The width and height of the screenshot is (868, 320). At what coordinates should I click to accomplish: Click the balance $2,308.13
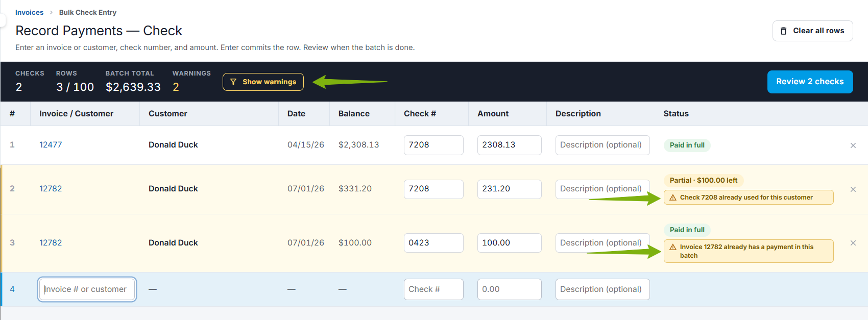[x=359, y=144]
